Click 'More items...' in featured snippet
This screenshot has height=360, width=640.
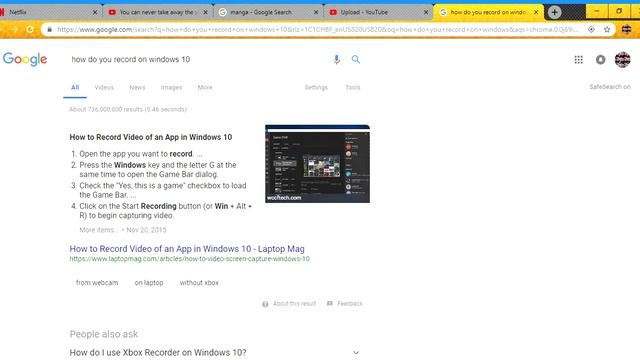click(98, 230)
